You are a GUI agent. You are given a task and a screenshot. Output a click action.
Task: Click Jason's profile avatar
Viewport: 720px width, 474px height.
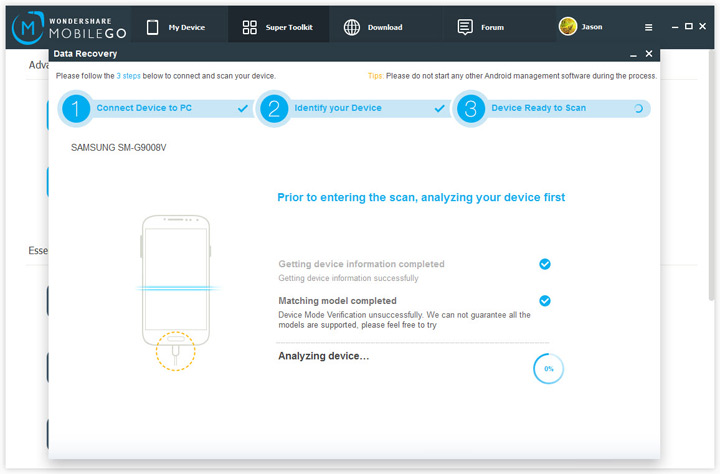point(568,26)
